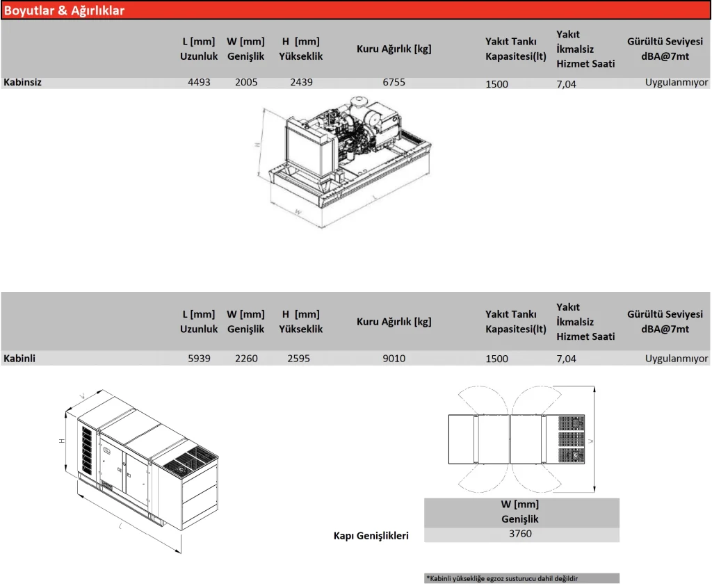Screen dimensions: 712x588
Task: Select the width value 2005
Action: tap(246, 82)
